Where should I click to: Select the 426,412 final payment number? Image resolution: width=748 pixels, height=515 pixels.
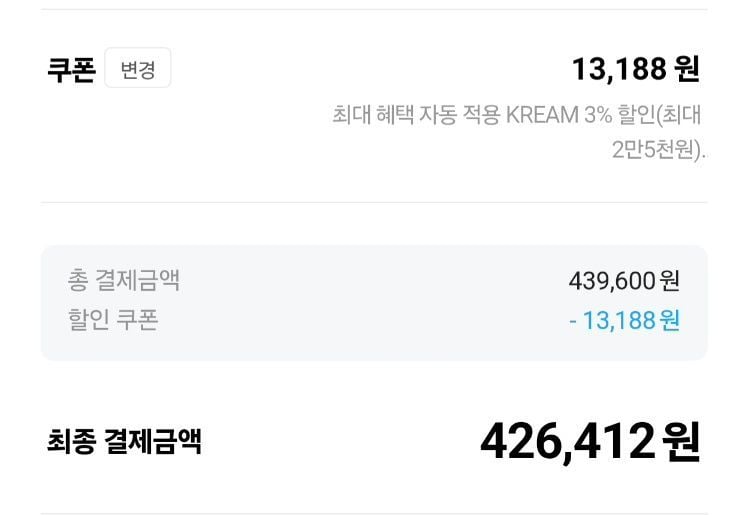click(x=568, y=442)
